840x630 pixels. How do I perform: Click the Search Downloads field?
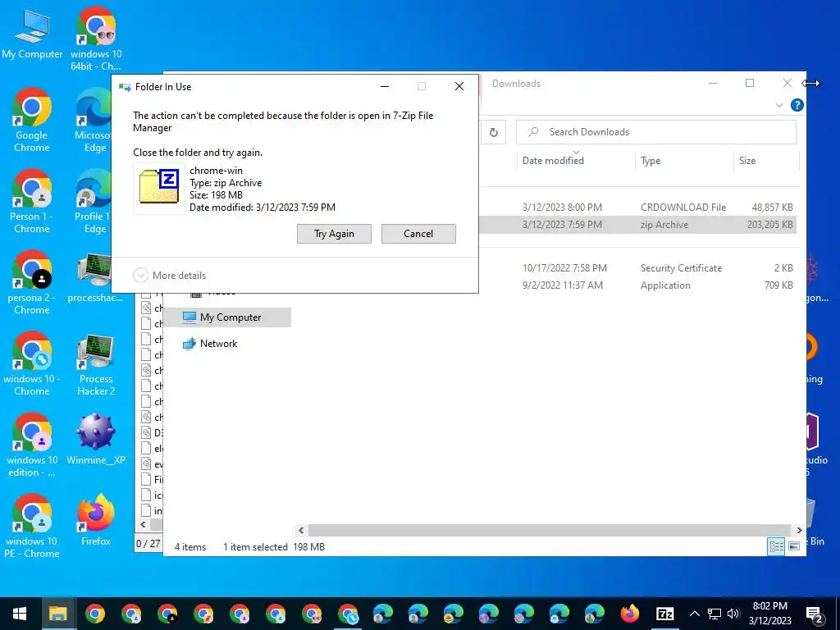(x=656, y=132)
